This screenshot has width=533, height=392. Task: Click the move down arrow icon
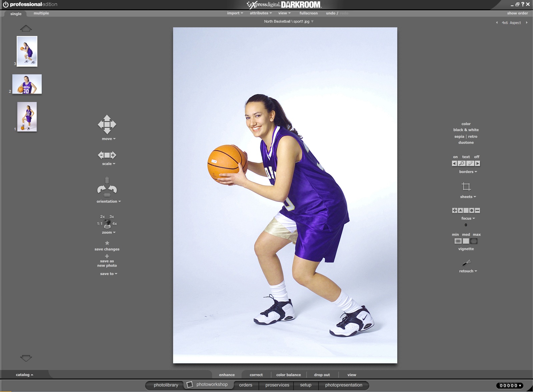tap(107, 132)
